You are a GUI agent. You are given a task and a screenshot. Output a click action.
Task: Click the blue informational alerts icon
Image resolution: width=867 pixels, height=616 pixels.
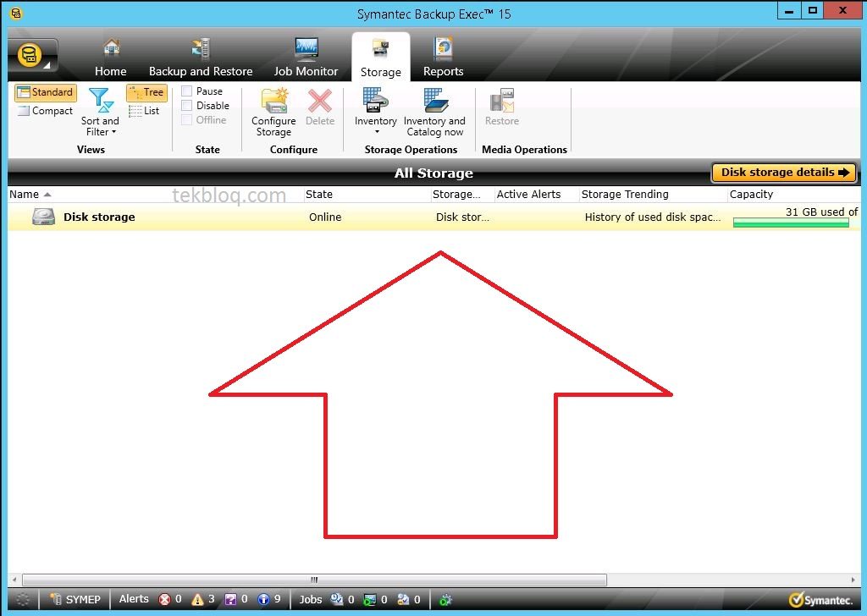[264, 599]
